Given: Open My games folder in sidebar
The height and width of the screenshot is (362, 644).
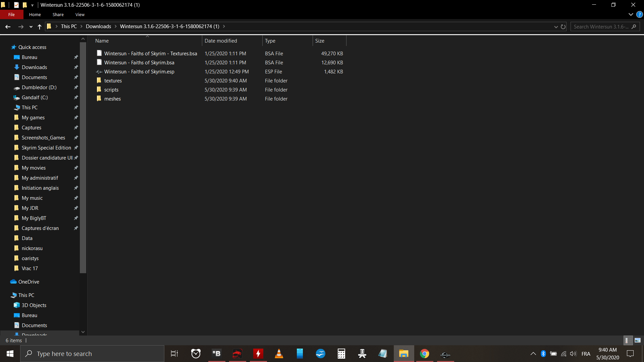Looking at the screenshot, I should (x=33, y=118).
